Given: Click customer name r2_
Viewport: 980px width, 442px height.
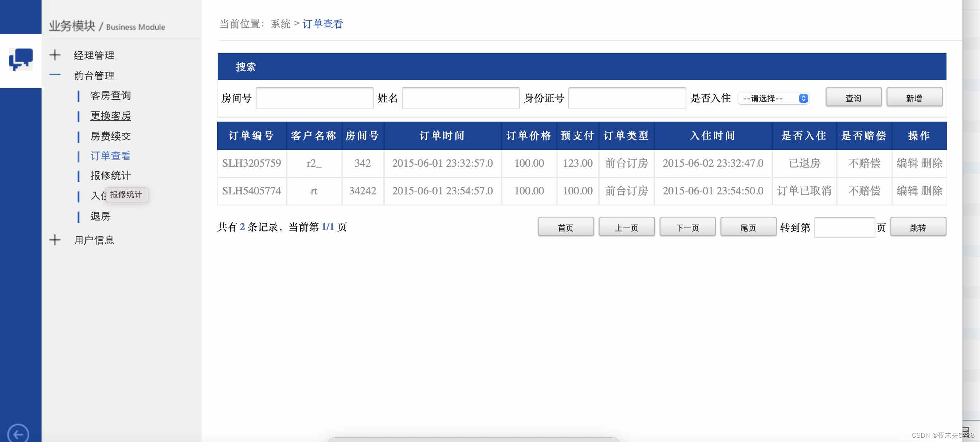Looking at the screenshot, I should (x=314, y=163).
